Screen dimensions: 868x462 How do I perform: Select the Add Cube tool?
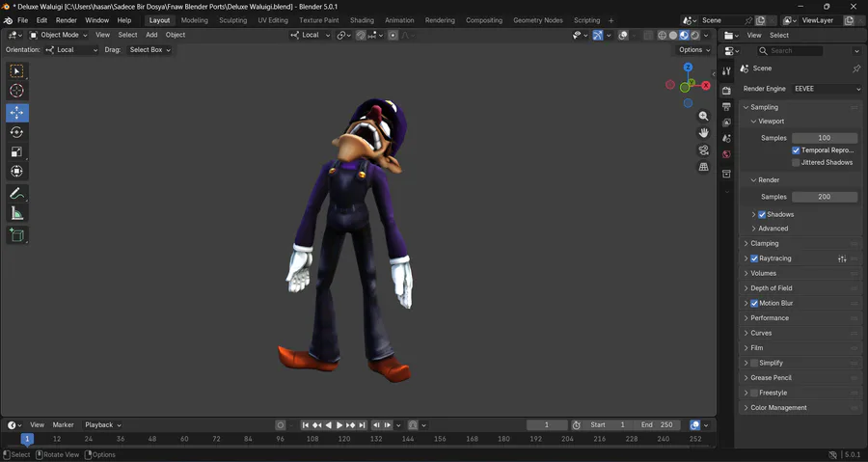click(x=16, y=235)
